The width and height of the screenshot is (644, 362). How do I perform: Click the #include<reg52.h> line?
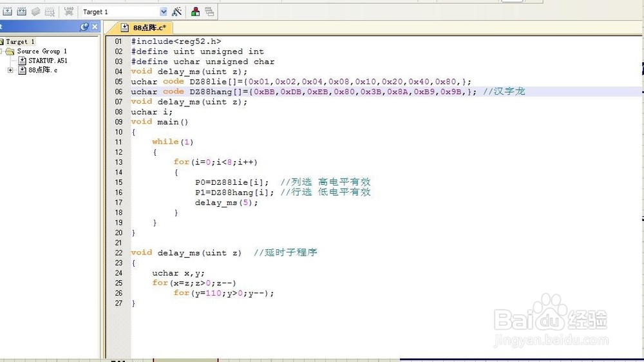point(176,41)
